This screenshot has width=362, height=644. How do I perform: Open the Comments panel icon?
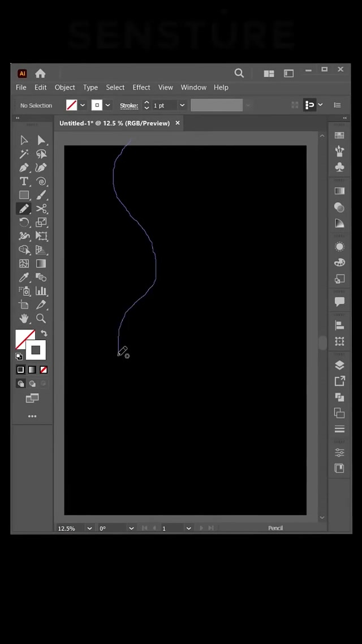pyautogui.click(x=339, y=302)
